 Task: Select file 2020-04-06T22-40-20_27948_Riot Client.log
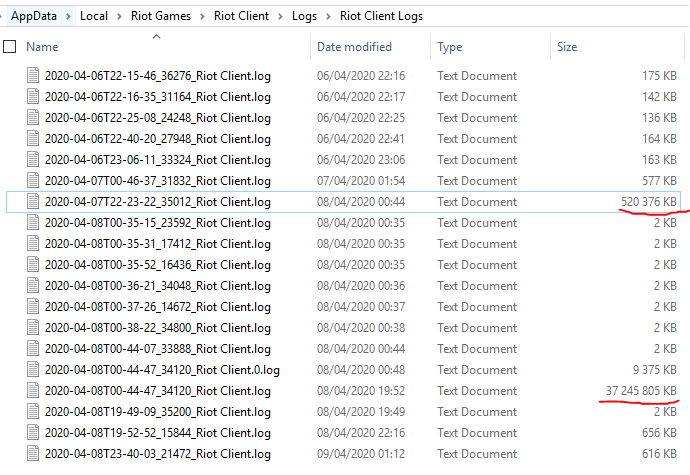click(158, 139)
